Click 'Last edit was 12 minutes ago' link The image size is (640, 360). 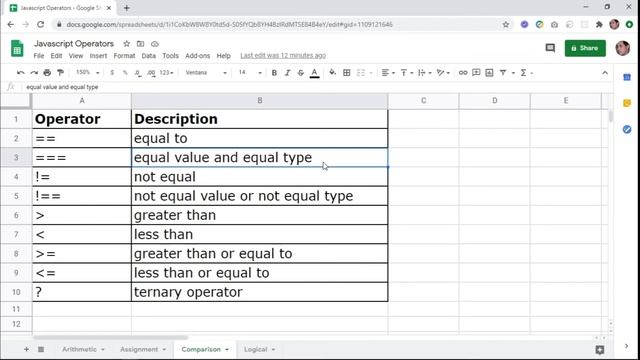(283, 56)
